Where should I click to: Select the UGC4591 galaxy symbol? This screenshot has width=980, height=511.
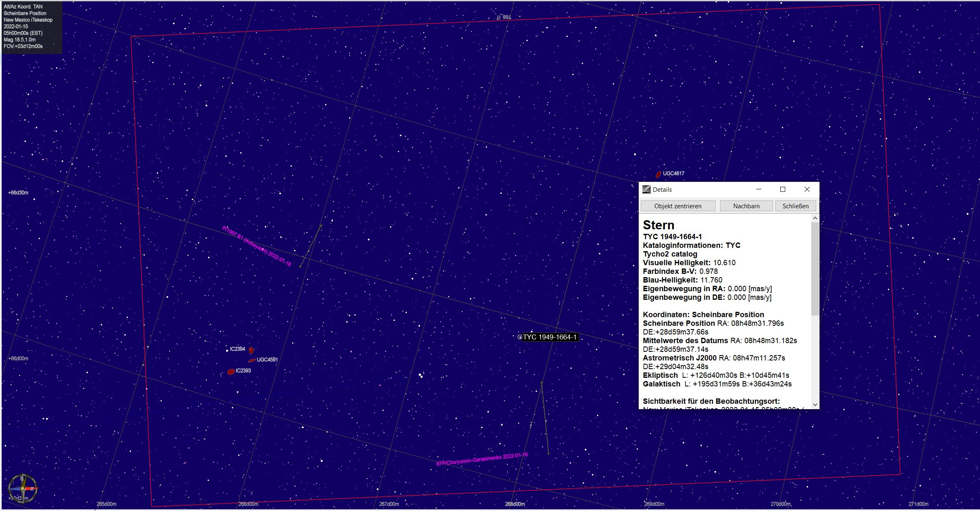point(252,361)
